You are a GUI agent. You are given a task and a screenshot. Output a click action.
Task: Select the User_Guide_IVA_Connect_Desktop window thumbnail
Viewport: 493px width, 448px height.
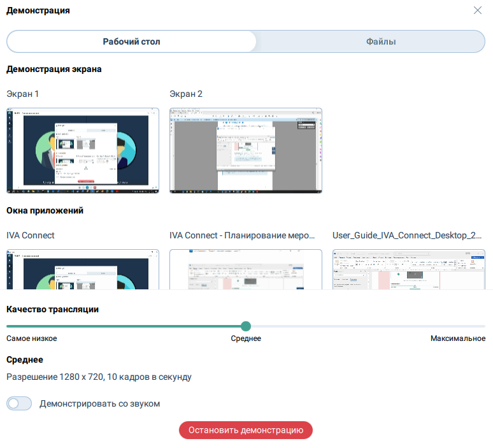point(409,269)
